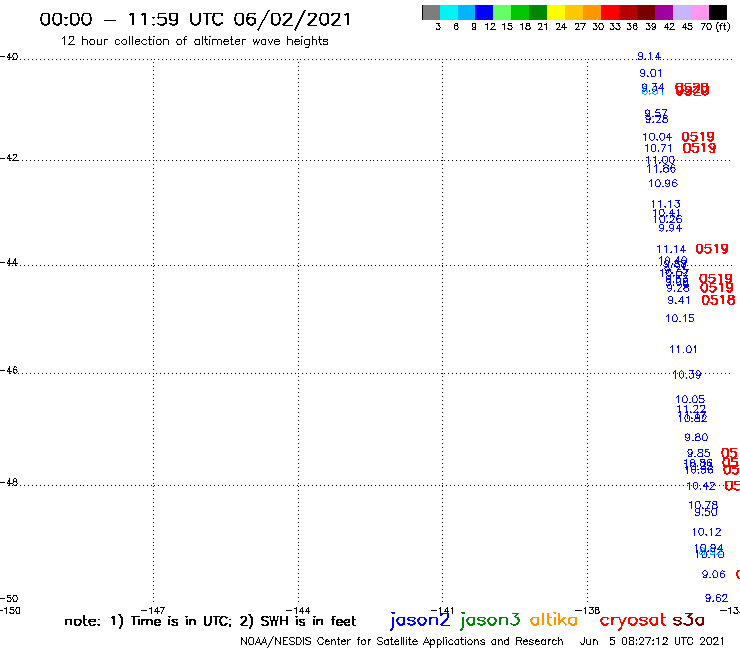This screenshot has width=740, height=650.
Task: Click the wave height value 9.80
Action: click(x=697, y=437)
